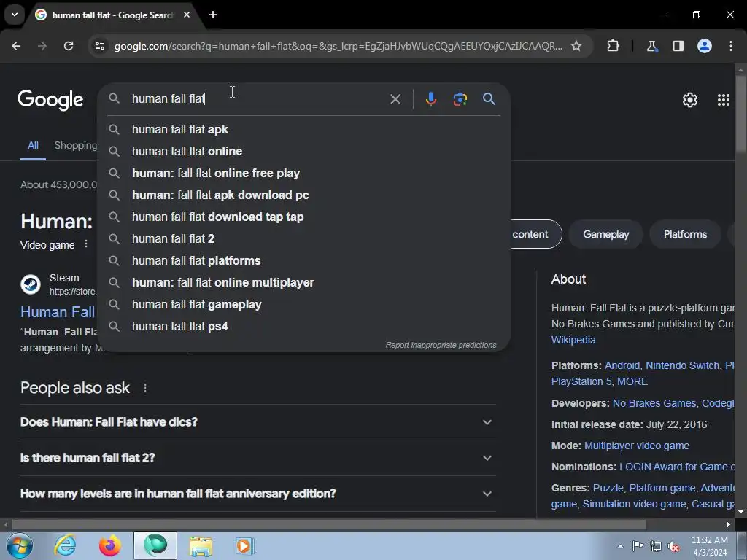The height and width of the screenshot is (560, 747).
Task: Choose fall flat online multiplayer suggestion
Action: [x=304, y=283]
